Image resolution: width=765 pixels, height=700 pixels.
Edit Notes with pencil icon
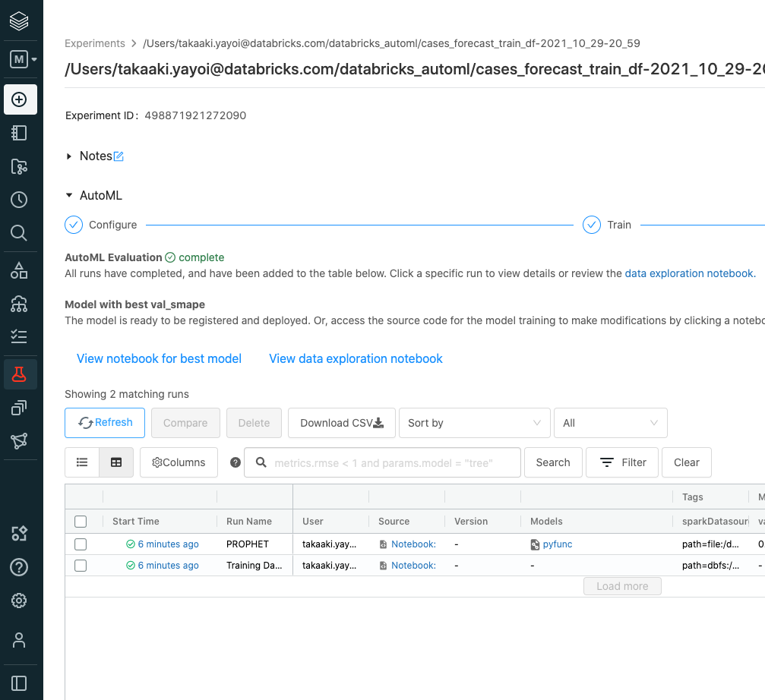tap(119, 156)
